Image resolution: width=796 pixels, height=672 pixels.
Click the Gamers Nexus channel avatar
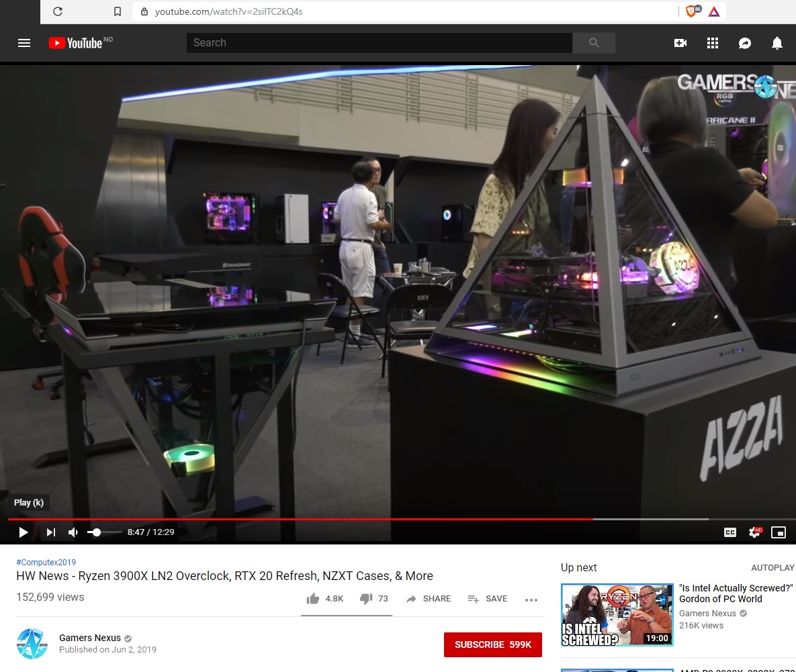[x=32, y=644]
